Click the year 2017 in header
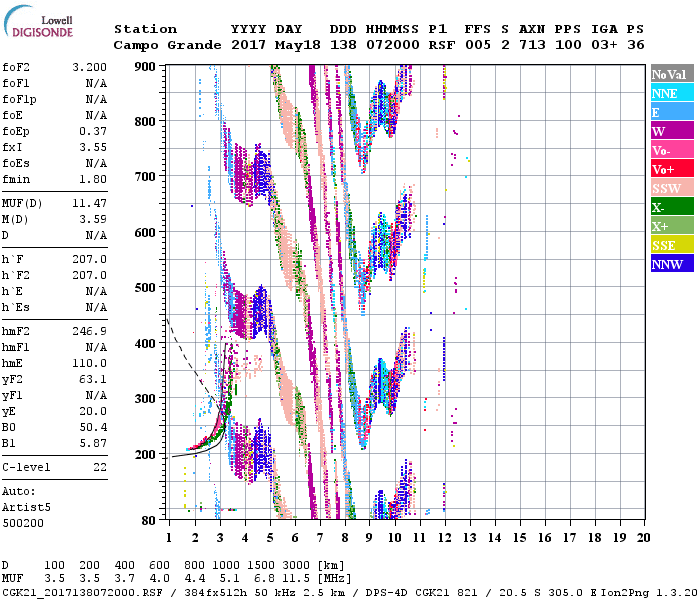 [x=248, y=45]
